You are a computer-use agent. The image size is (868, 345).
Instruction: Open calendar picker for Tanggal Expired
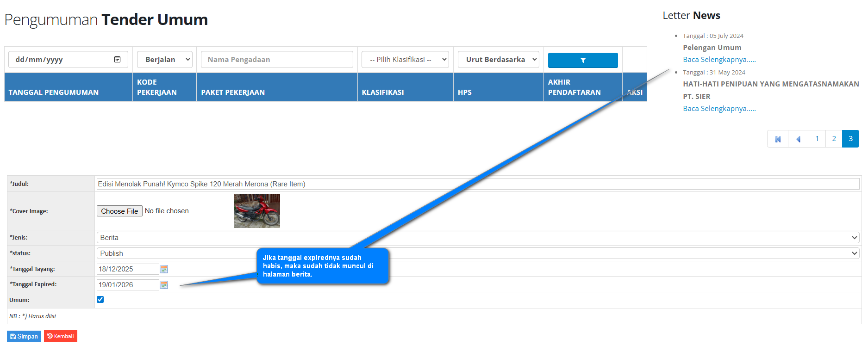point(164,285)
